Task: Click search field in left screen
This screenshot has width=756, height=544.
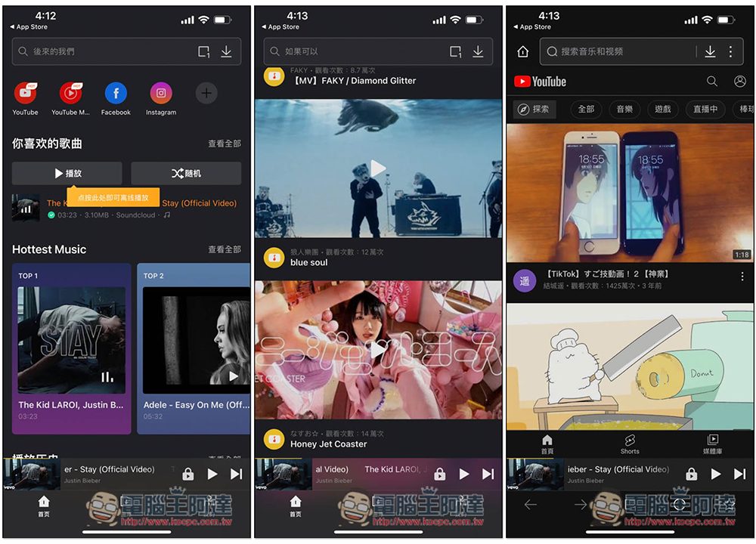Action: pyautogui.click(x=126, y=51)
